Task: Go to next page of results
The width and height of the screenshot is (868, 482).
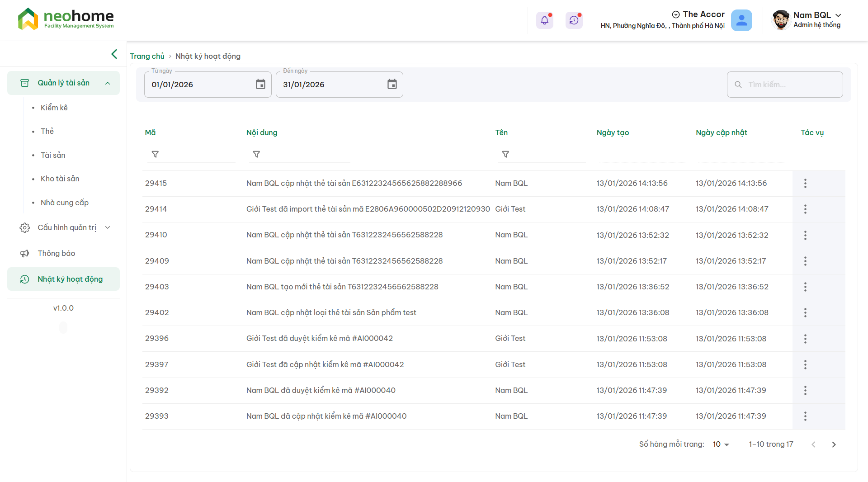Action: (x=834, y=444)
